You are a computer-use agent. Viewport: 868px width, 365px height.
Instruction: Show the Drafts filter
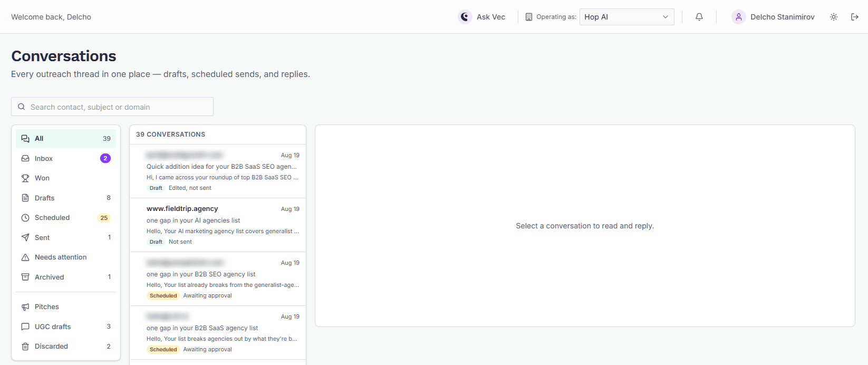[x=66, y=198]
